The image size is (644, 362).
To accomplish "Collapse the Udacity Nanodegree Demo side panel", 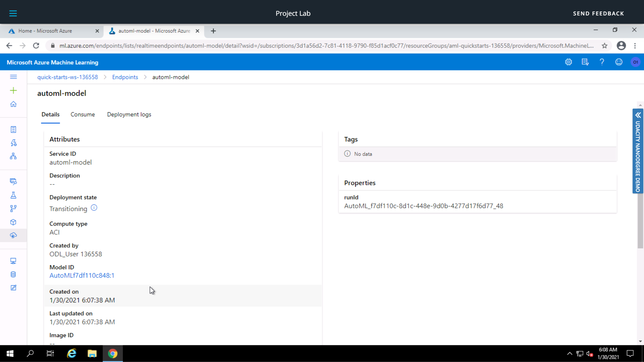I will 638,115.
